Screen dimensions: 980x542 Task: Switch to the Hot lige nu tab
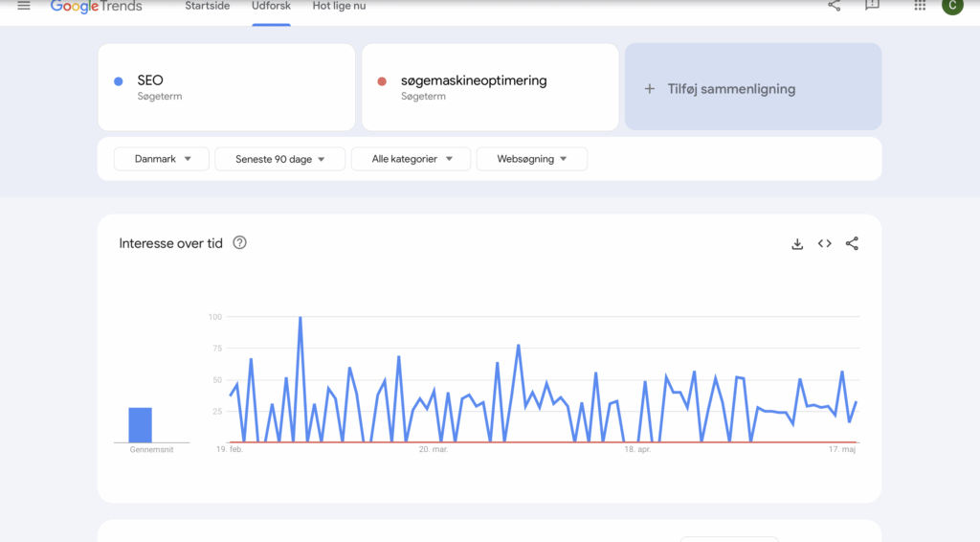click(339, 7)
